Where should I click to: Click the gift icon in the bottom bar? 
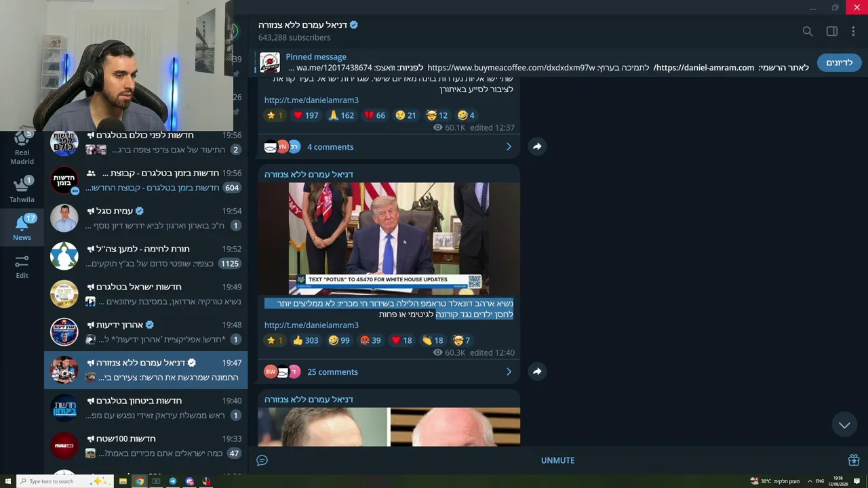[x=854, y=460]
